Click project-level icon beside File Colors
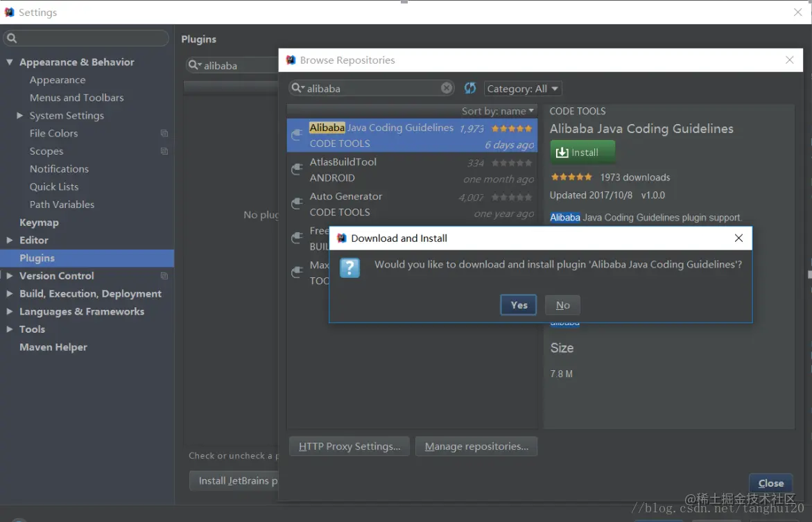The height and width of the screenshot is (522, 812). click(164, 133)
